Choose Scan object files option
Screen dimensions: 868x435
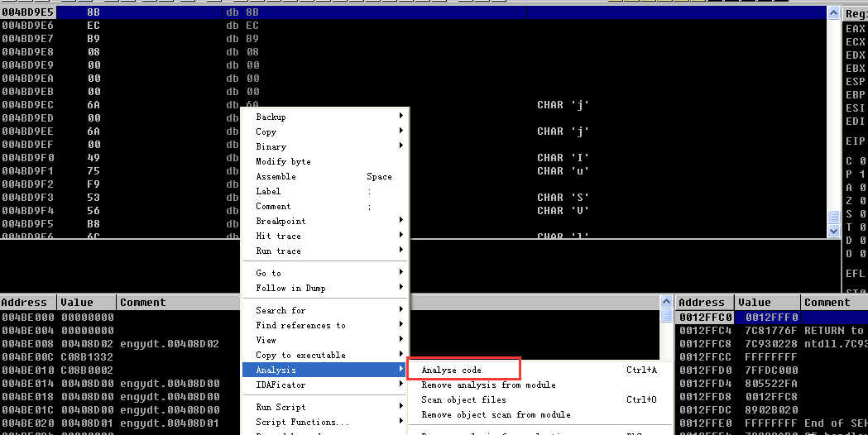[x=463, y=399]
